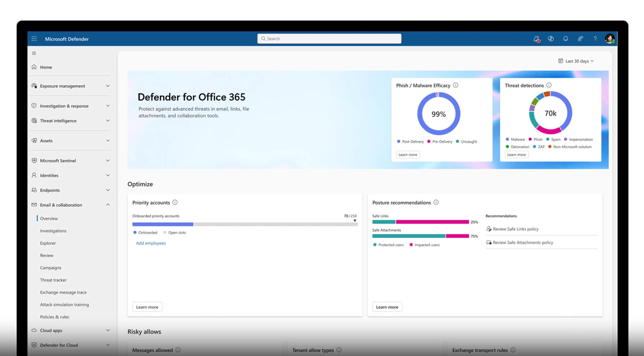
Task: Show info for Messages allowed
Action: pyautogui.click(x=178, y=350)
